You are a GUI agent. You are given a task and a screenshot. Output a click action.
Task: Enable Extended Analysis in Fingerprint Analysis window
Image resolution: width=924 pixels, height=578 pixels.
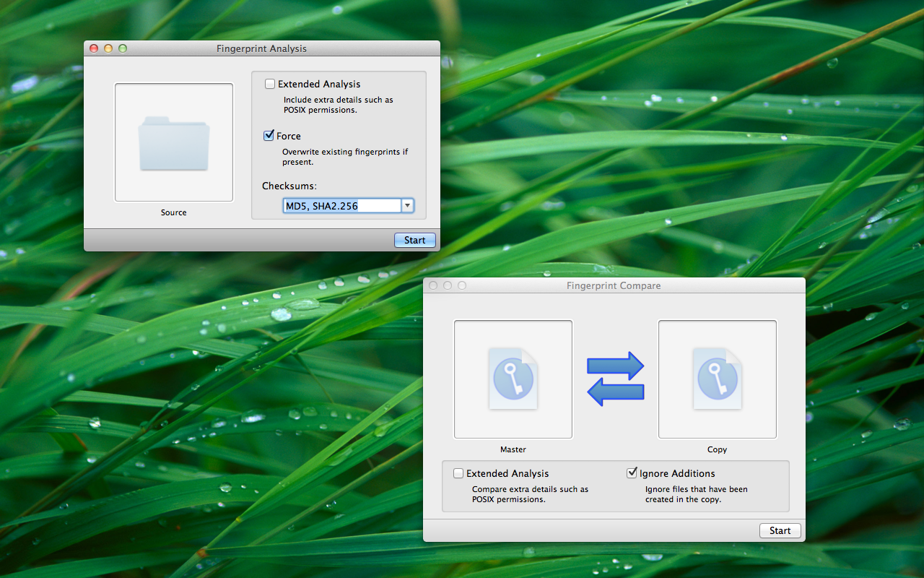coord(270,84)
